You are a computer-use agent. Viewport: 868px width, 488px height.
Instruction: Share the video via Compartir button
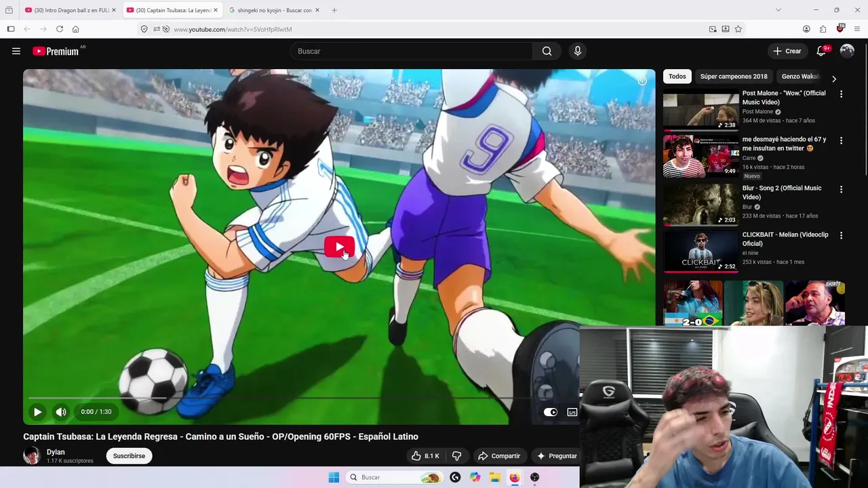[499, 456]
